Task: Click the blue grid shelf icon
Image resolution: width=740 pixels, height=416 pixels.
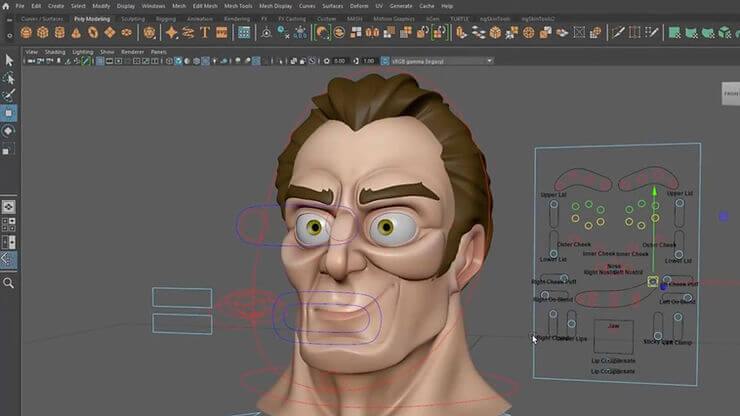Action: [x=244, y=33]
